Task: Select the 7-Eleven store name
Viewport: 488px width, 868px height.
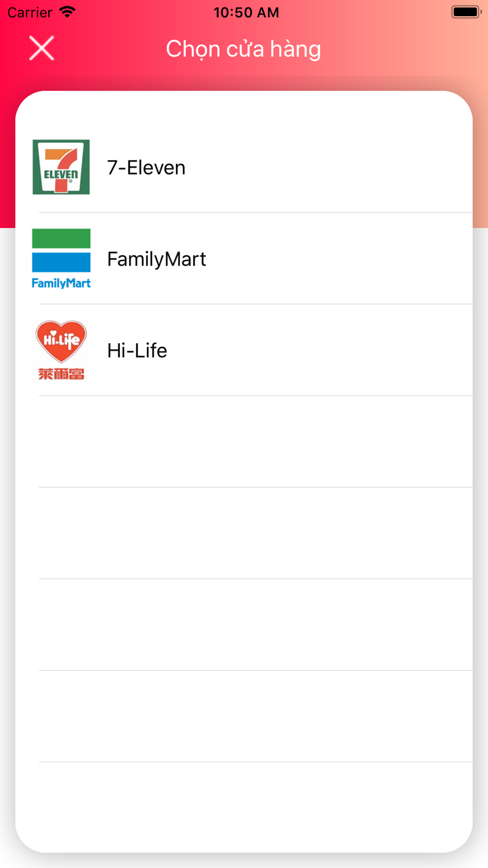Action: pyautogui.click(x=146, y=167)
